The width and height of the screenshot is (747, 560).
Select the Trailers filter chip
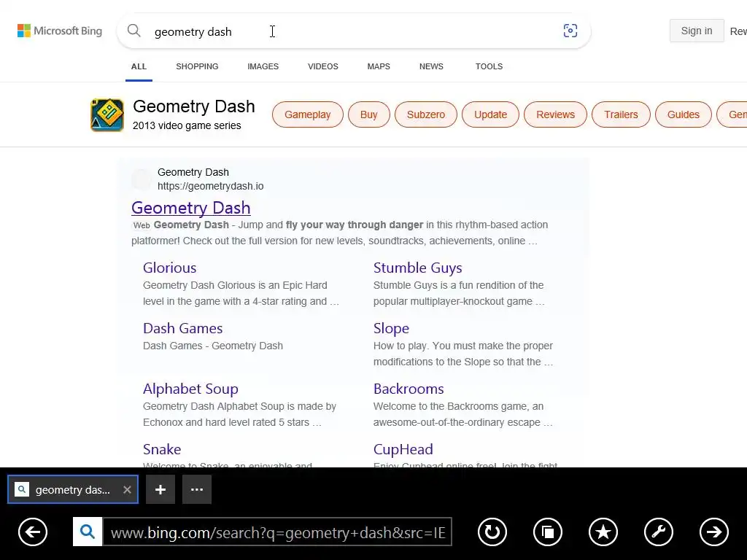click(621, 114)
